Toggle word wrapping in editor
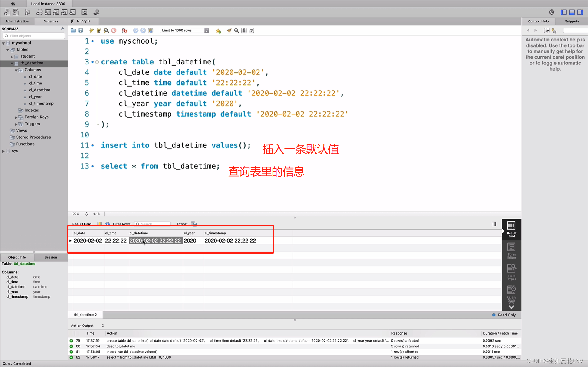588x367 pixels. point(251,30)
